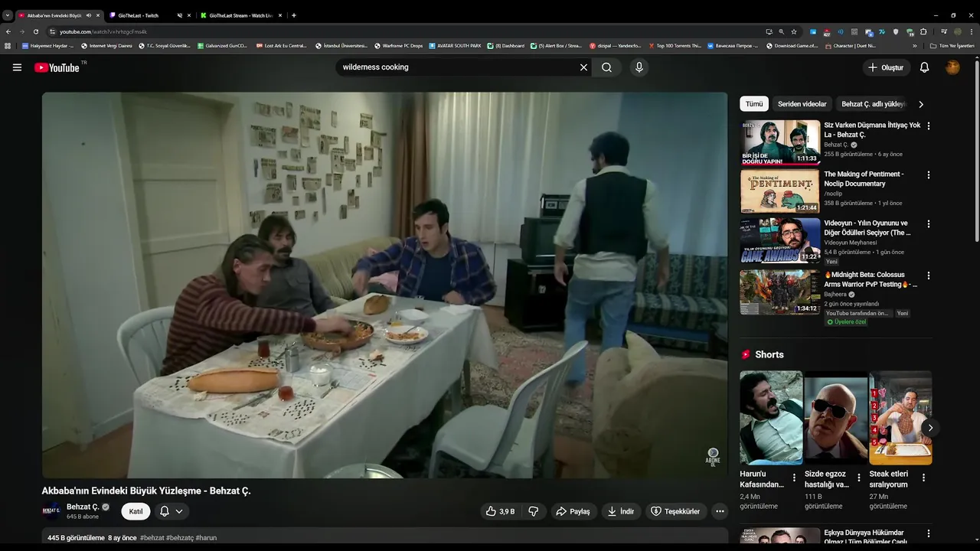This screenshot has height=551, width=980.
Task: Go back in browser history
Action: point(8,31)
